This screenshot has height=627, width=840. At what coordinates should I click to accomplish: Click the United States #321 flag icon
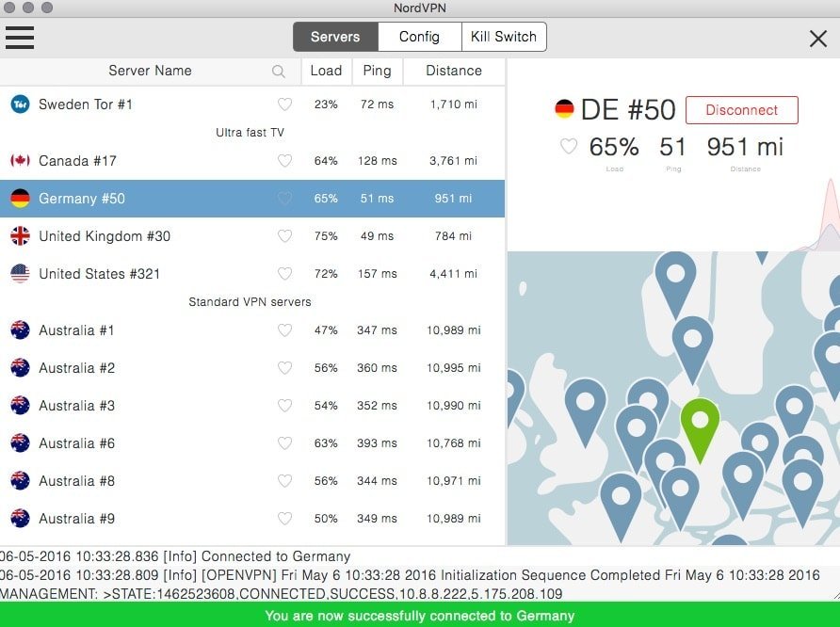click(21, 274)
